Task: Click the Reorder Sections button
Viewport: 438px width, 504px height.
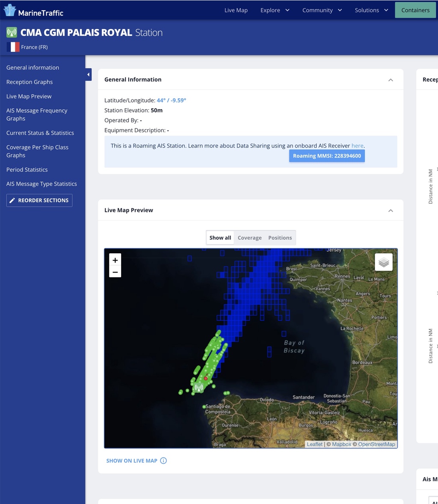Action: tap(39, 200)
